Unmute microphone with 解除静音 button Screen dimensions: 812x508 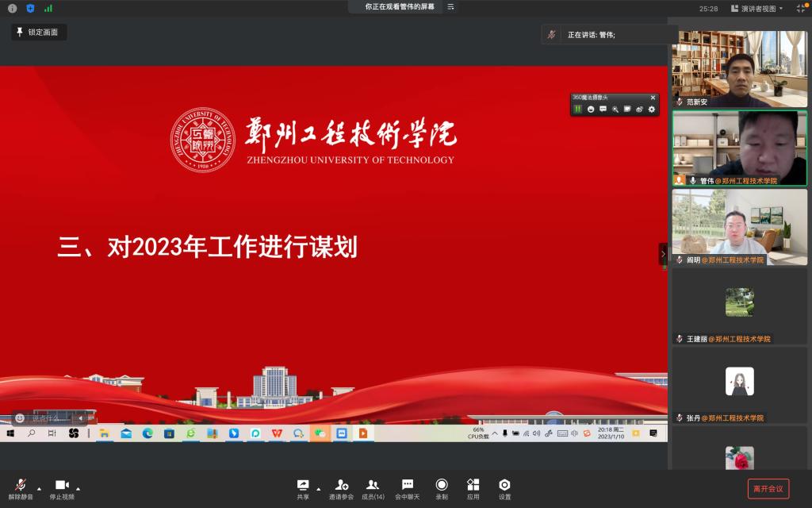point(20,489)
